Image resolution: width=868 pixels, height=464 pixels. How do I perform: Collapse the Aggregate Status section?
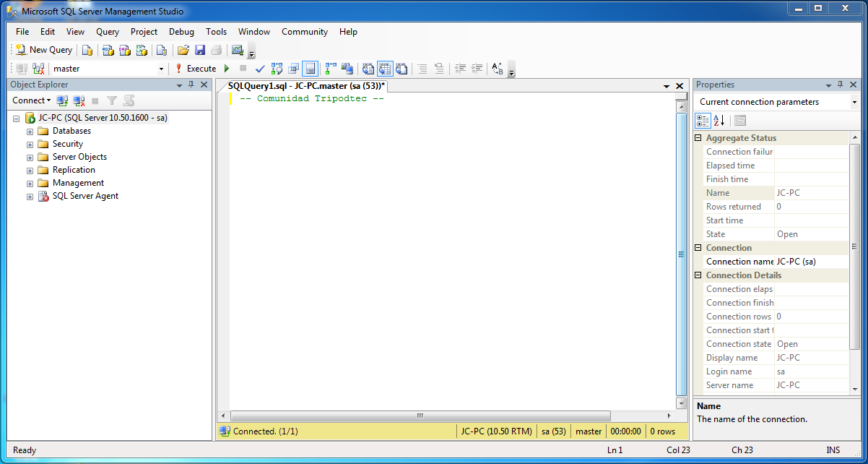coord(698,138)
